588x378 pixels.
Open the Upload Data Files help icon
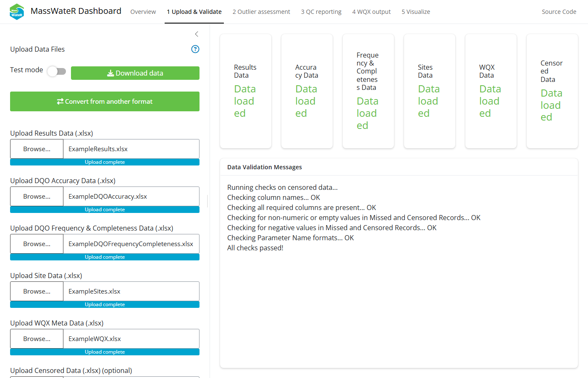point(195,49)
